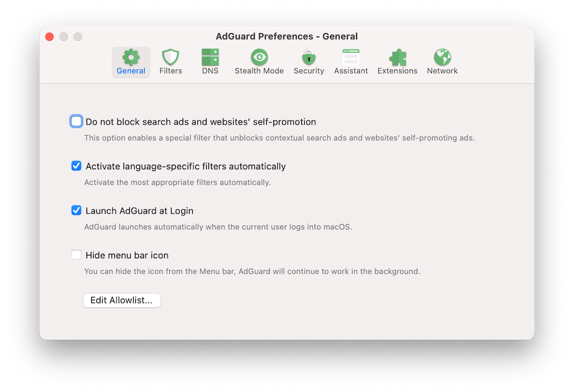Click the Edit Allowlist button
This screenshot has height=392, width=574.
click(122, 300)
